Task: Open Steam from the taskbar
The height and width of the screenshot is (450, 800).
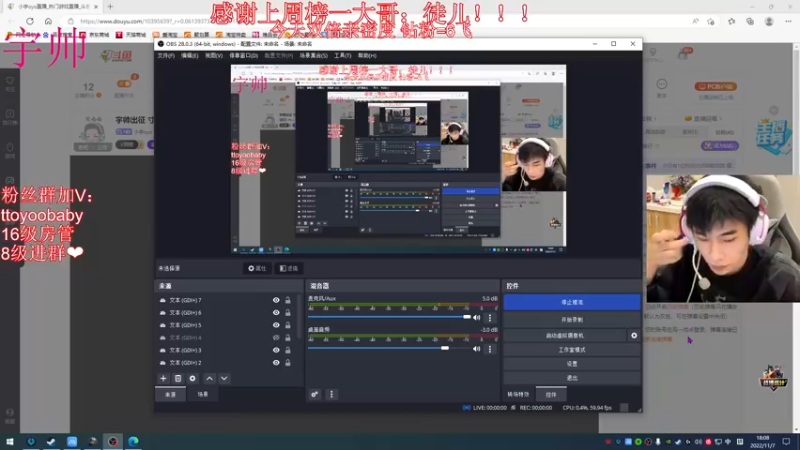Action: click(51, 441)
